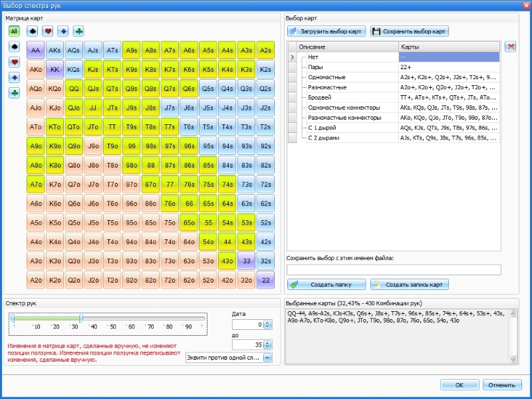Toggle the 32s hand cell
The image size is (532, 399).
point(265,261)
